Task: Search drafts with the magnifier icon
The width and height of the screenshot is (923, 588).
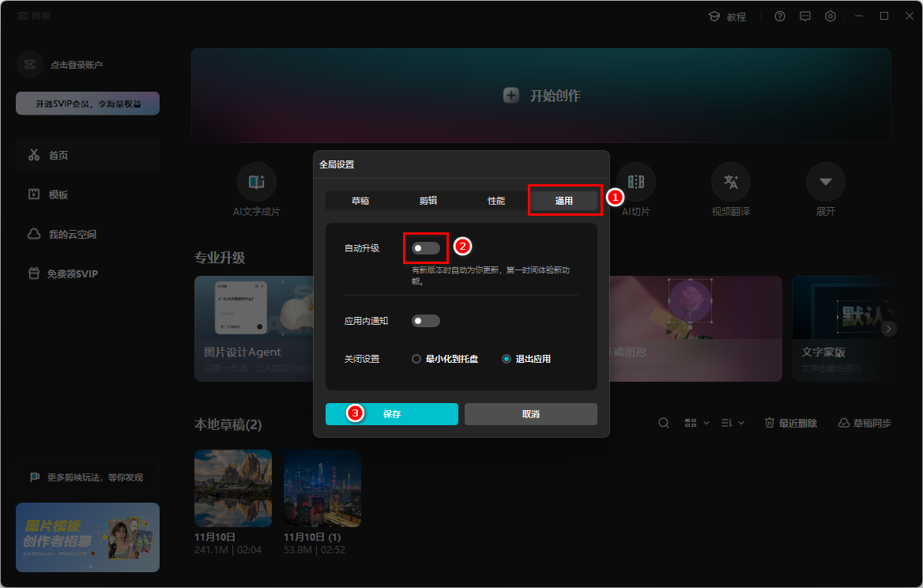Action: click(664, 423)
